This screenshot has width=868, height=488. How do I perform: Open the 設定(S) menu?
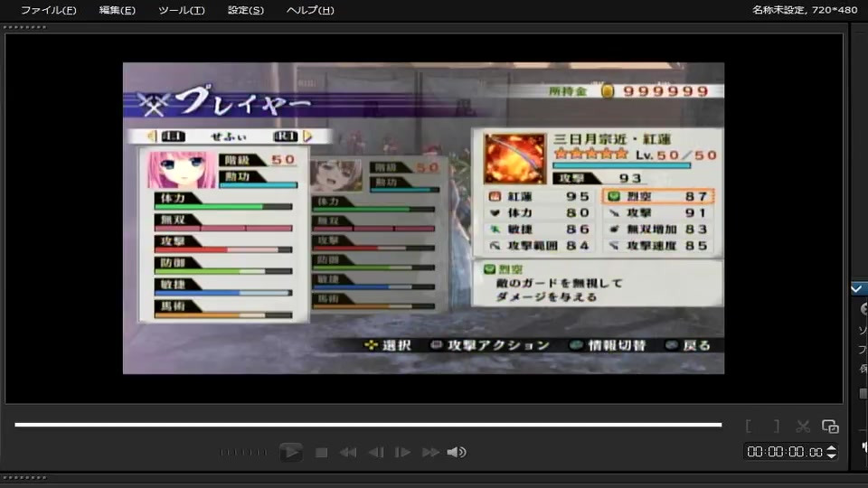[246, 10]
